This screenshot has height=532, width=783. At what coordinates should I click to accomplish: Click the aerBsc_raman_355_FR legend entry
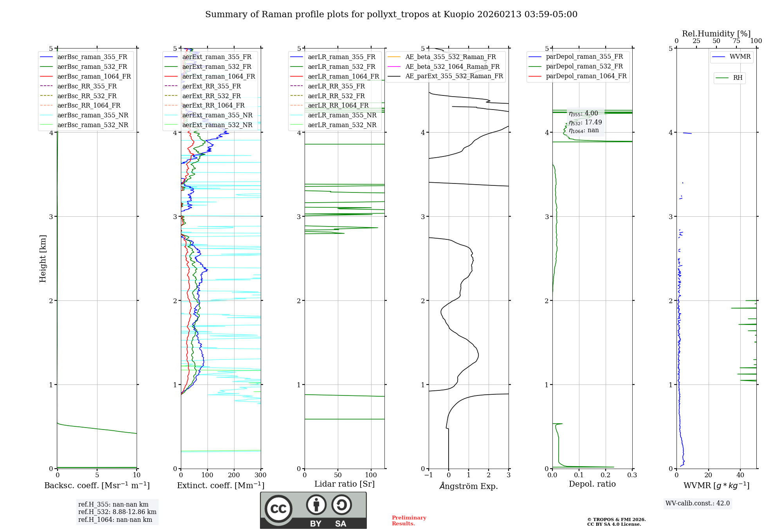92,57
